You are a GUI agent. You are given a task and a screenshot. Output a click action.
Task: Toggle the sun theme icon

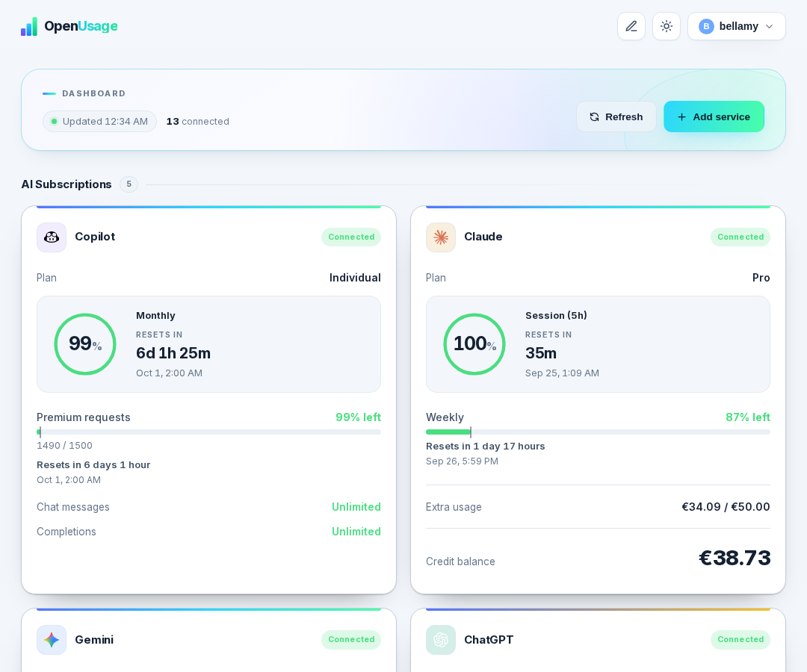[667, 26]
